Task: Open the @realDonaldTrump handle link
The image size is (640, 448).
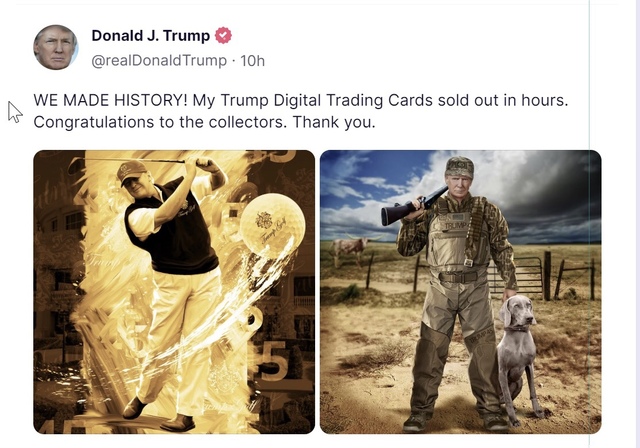Action: click(159, 60)
